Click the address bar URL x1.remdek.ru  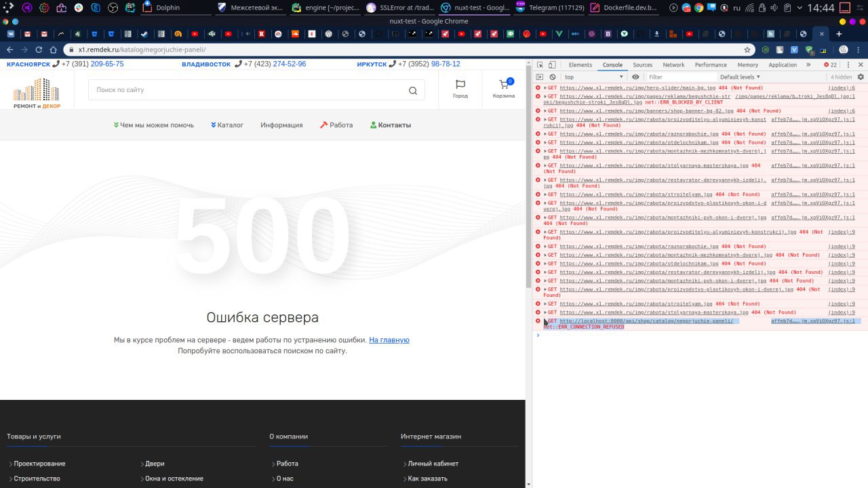tap(142, 49)
